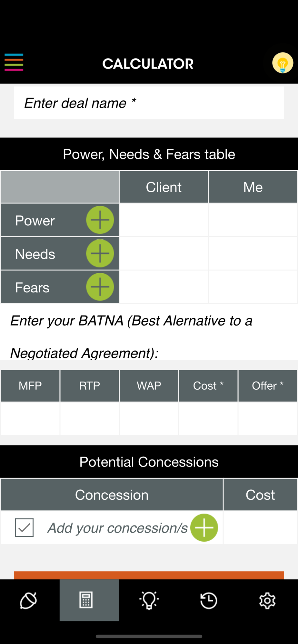Image resolution: width=298 pixels, height=644 pixels.
Task: Add a Needs entry with plus icon
Action: pyautogui.click(x=100, y=253)
